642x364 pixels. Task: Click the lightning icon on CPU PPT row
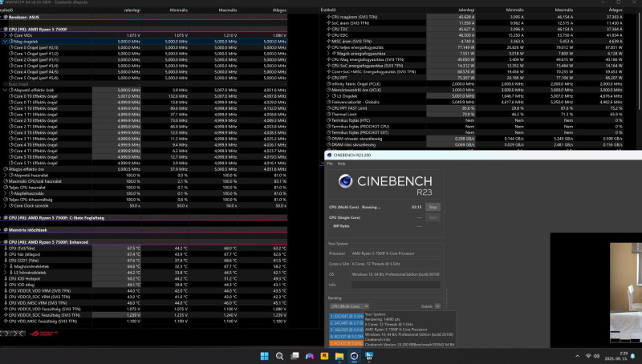click(x=328, y=78)
